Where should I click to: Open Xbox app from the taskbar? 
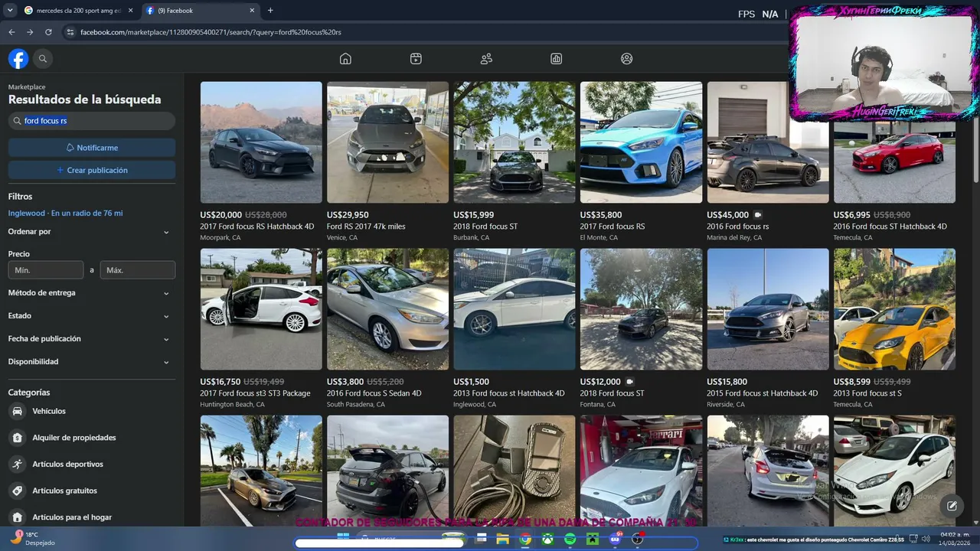point(548,540)
